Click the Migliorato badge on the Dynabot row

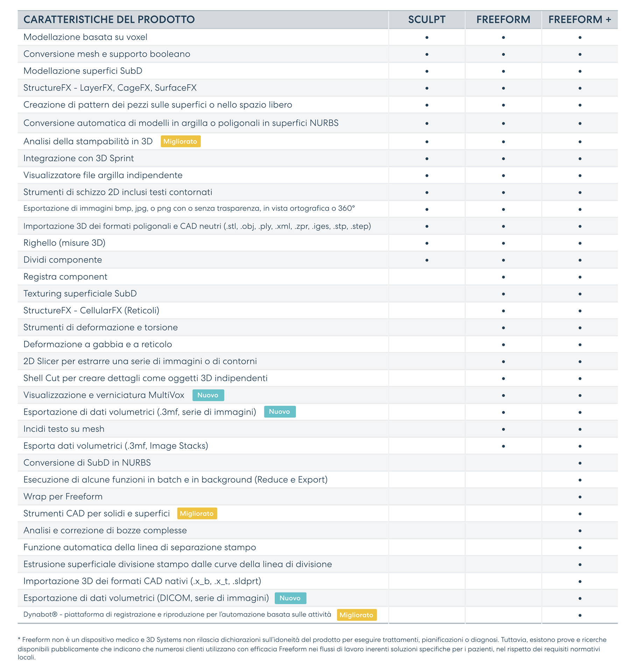[x=357, y=615]
